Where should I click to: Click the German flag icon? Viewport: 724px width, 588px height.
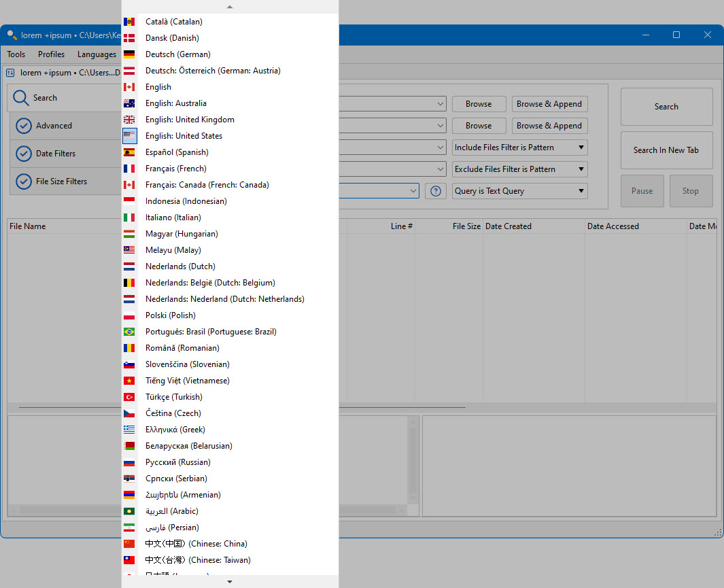(129, 54)
